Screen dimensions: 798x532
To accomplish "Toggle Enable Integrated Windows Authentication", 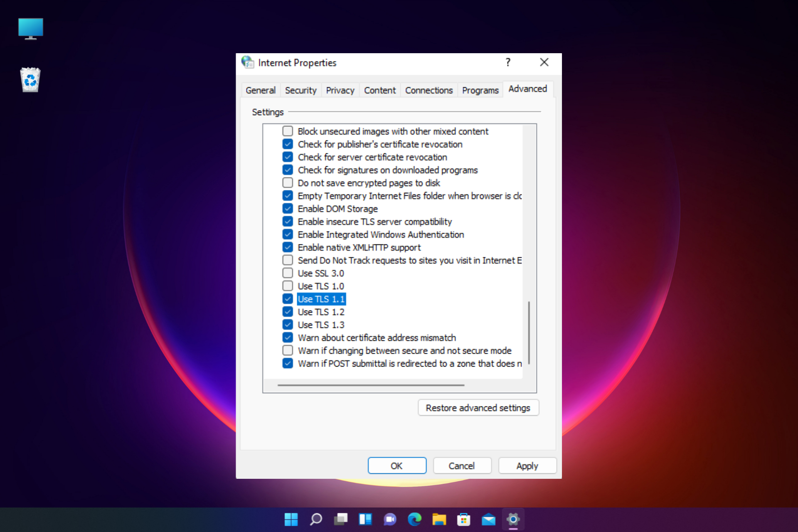I will pyautogui.click(x=288, y=234).
